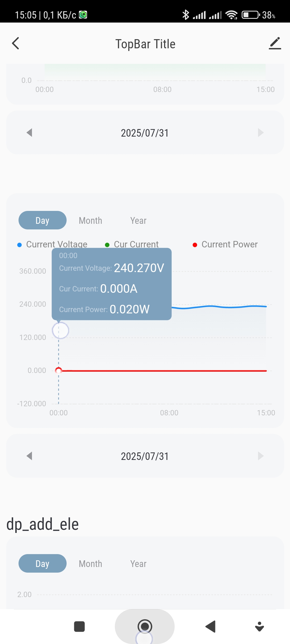Screen dimensions: 290x644
Task: Select Day tab in dp_add_ele chart
Action: (42, 563)
